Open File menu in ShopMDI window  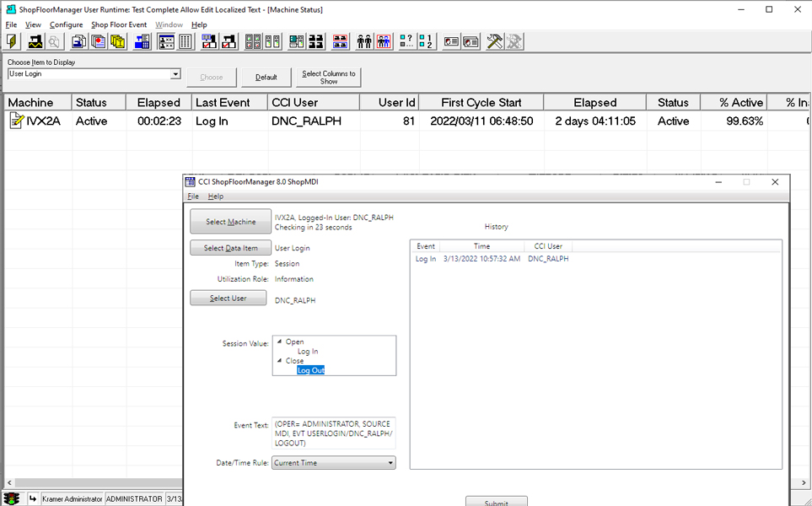(193, 196)
